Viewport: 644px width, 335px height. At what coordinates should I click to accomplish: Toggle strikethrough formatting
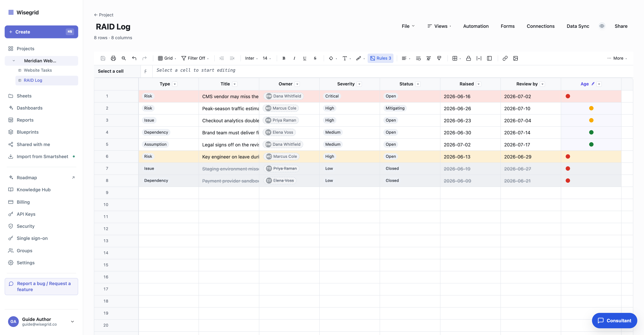coord(315,58)
